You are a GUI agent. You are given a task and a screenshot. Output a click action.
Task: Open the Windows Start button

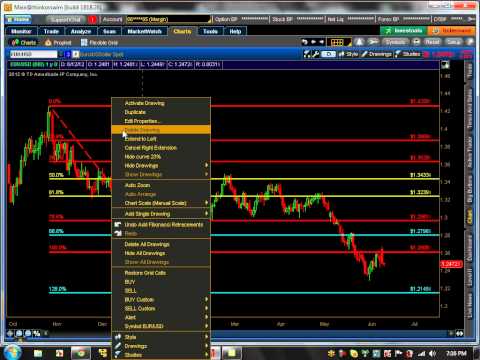[12, 353]
